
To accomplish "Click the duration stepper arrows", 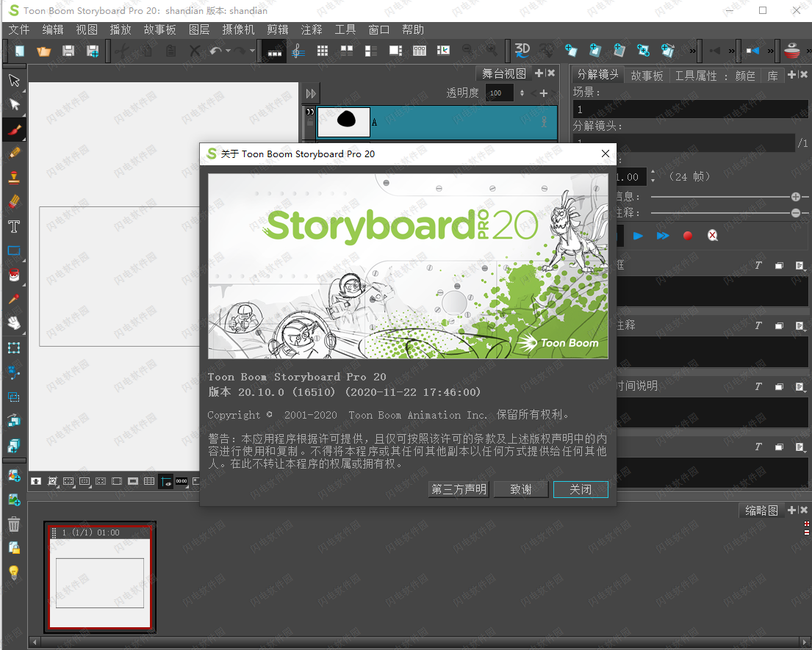I will (x=653, y=176).
